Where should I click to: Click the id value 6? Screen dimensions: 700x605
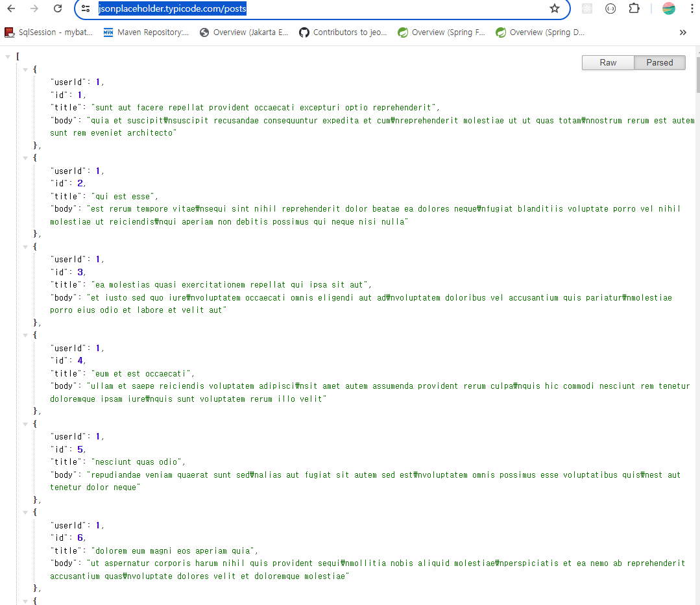80,537
